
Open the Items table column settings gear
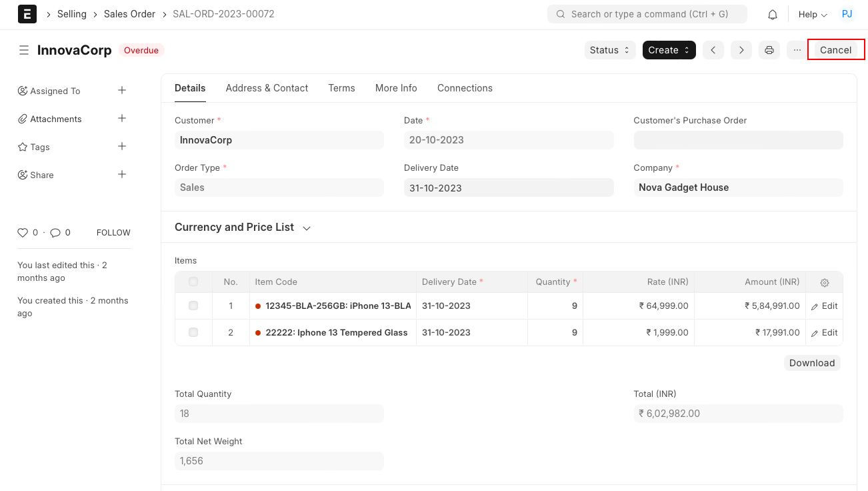coord(824,282)
